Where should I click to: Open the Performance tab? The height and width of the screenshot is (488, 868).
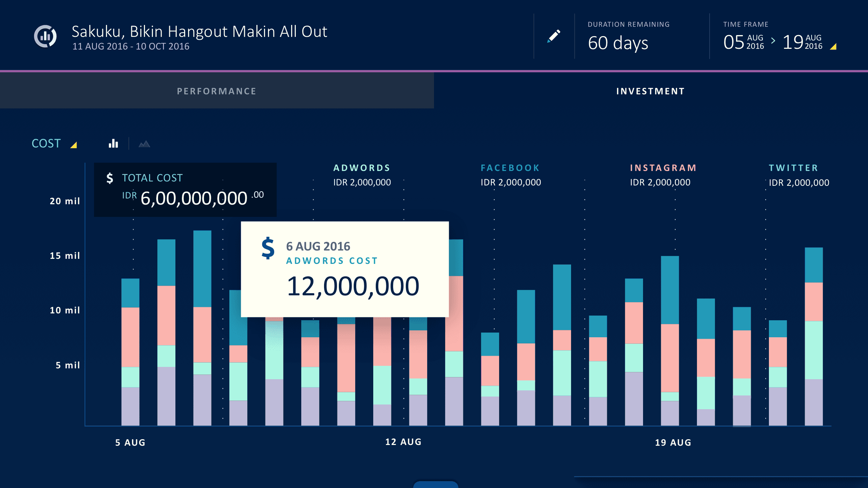pyautogui.click(x=217, y=91)
